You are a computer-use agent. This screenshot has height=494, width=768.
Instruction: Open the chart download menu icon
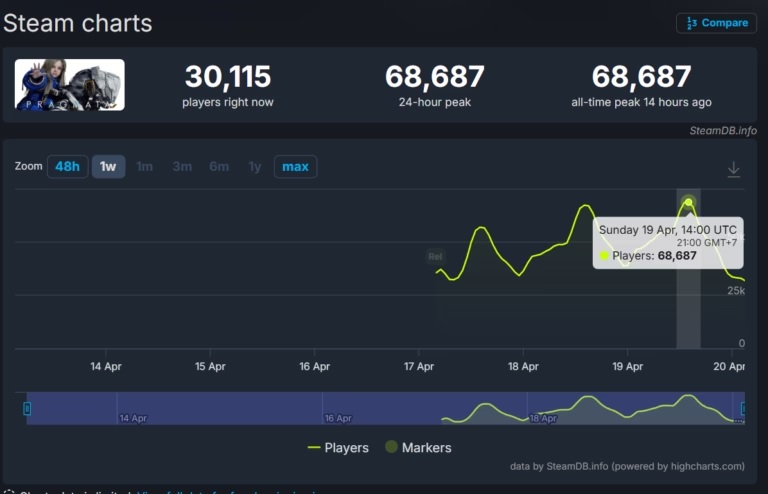pyautogui.click(x=733, y=170)
